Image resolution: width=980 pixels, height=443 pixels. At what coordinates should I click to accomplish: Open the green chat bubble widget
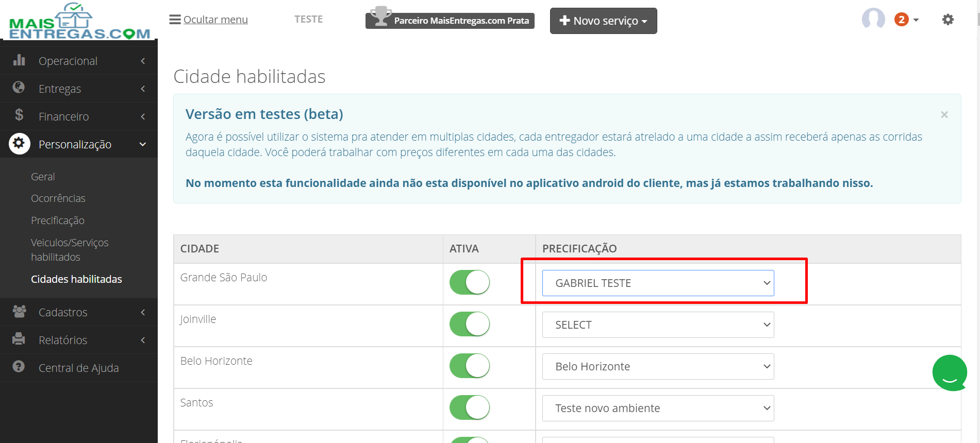pos(950,373)
